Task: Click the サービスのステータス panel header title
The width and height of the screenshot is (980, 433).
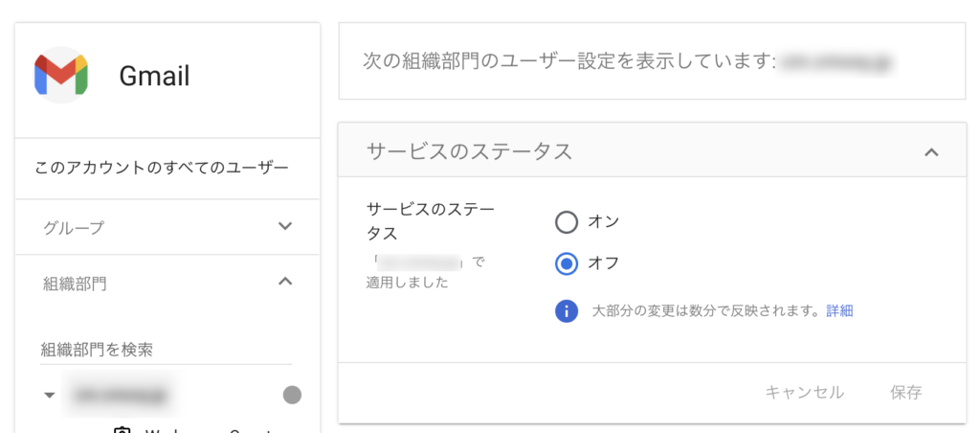Action: tap(469, 151)
